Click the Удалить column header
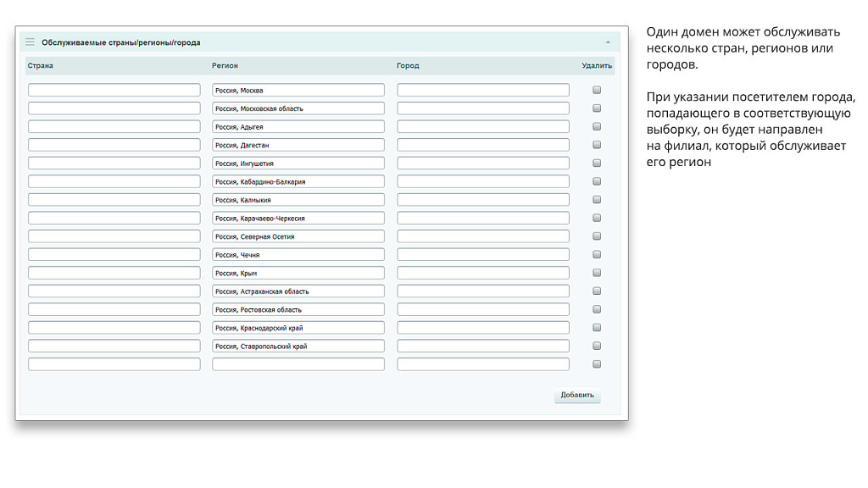 click(597, 65)
